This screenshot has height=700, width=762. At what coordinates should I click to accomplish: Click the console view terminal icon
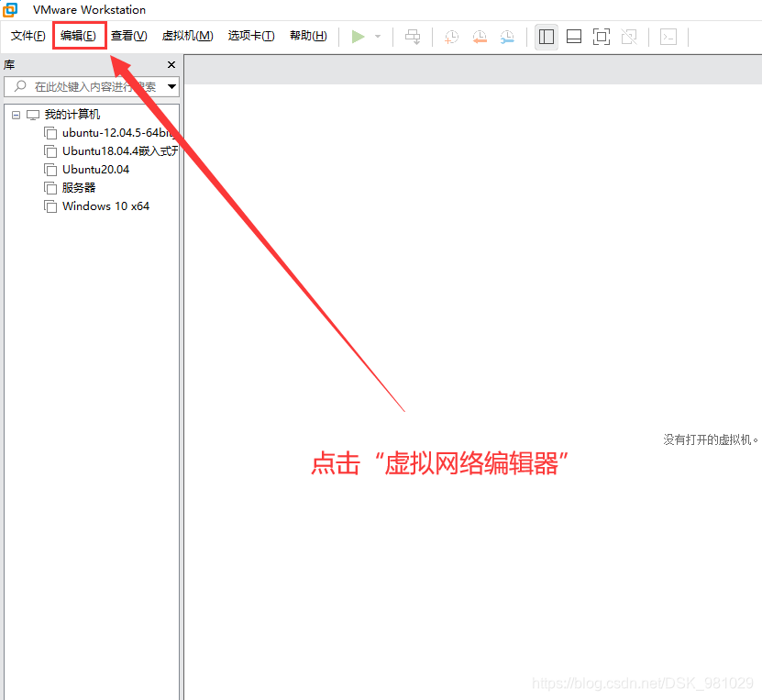(x=668, y=37)
